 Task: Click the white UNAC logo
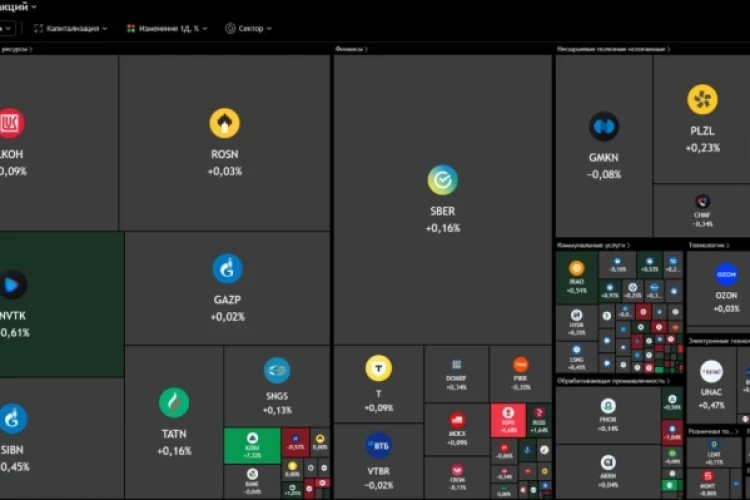point(711,371)
